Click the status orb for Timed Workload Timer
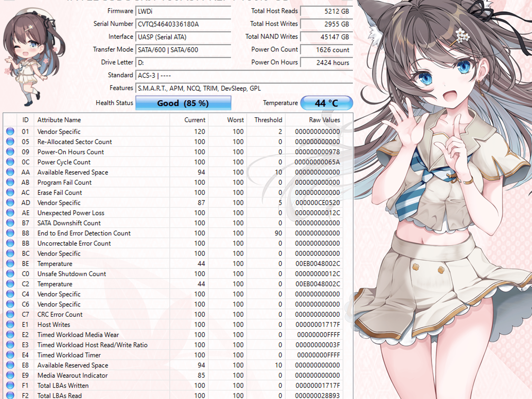This screenshot has width=532, height=399. pos(10,355)
